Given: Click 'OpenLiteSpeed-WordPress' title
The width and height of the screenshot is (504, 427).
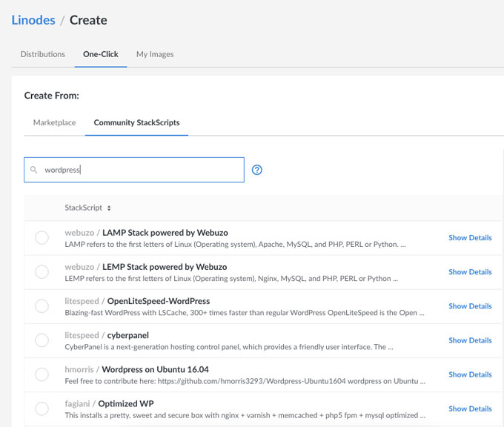Looking at the screenshot, I should (159, 301).
